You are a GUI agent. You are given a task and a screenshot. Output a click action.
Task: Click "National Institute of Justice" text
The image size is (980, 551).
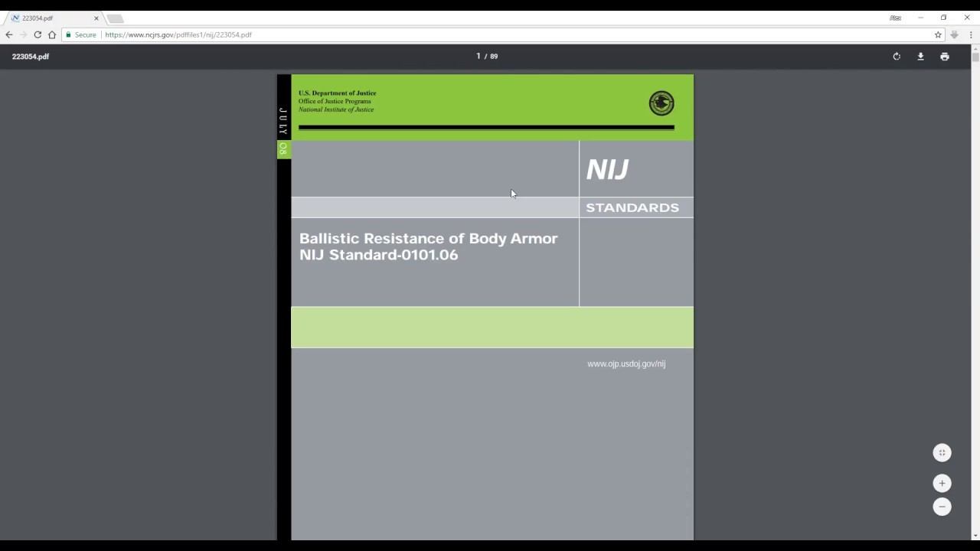point(336,109)
